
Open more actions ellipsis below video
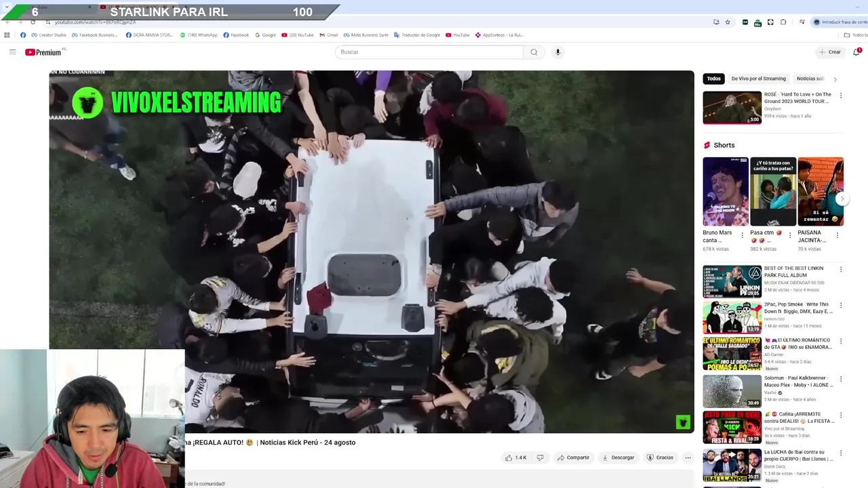click(x=688, y=457)
